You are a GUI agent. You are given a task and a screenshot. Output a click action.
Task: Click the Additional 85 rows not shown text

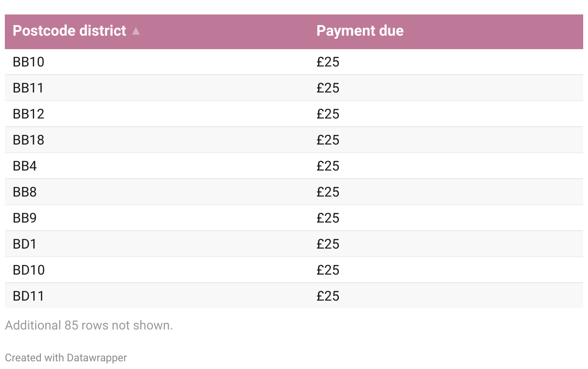tap(89, 326)
